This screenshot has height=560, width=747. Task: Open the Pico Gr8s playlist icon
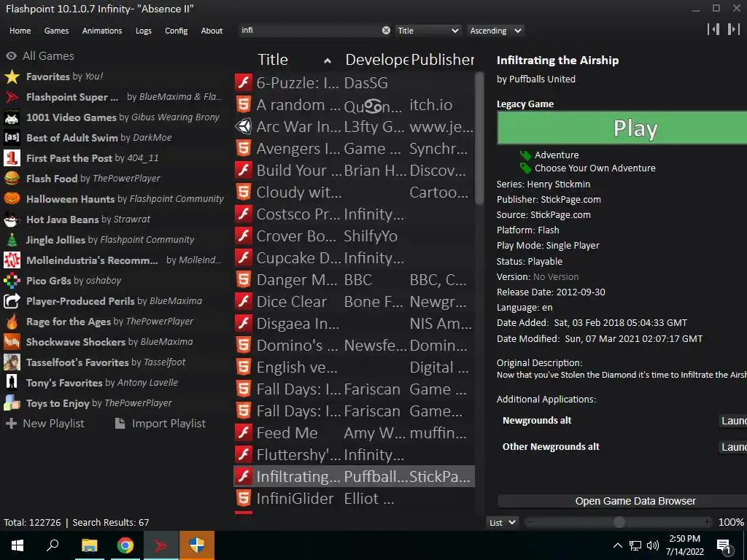click(12, 281)
